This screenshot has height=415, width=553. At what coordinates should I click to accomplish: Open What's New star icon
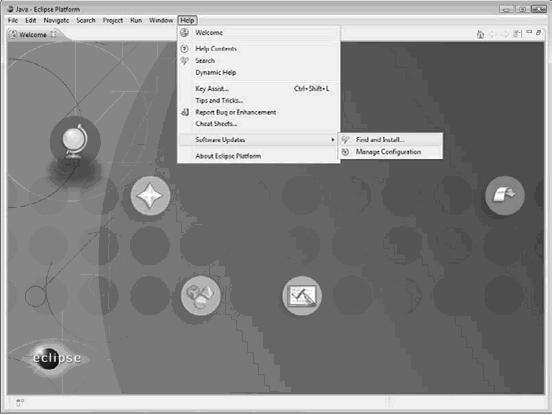point(150,196)
